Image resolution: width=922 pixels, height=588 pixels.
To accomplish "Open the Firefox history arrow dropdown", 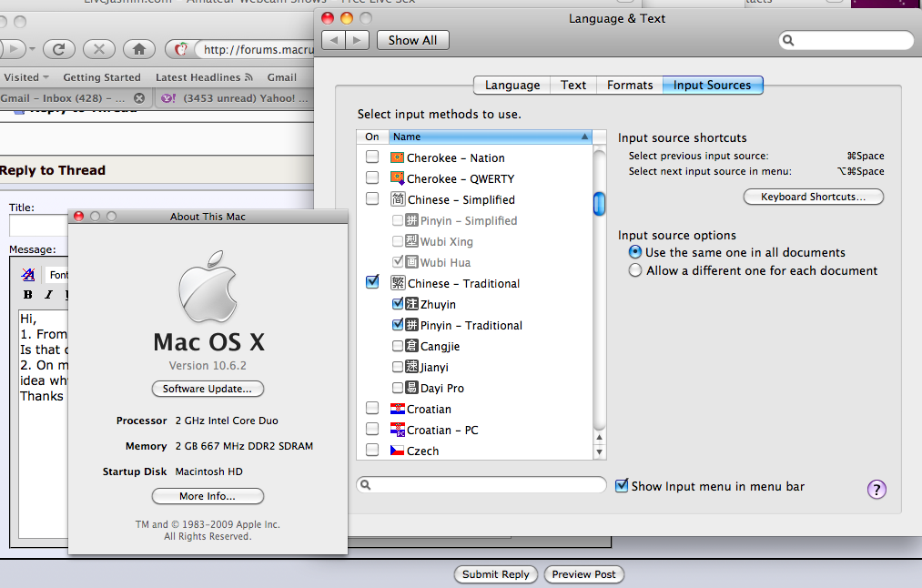I will click(32, 49).
